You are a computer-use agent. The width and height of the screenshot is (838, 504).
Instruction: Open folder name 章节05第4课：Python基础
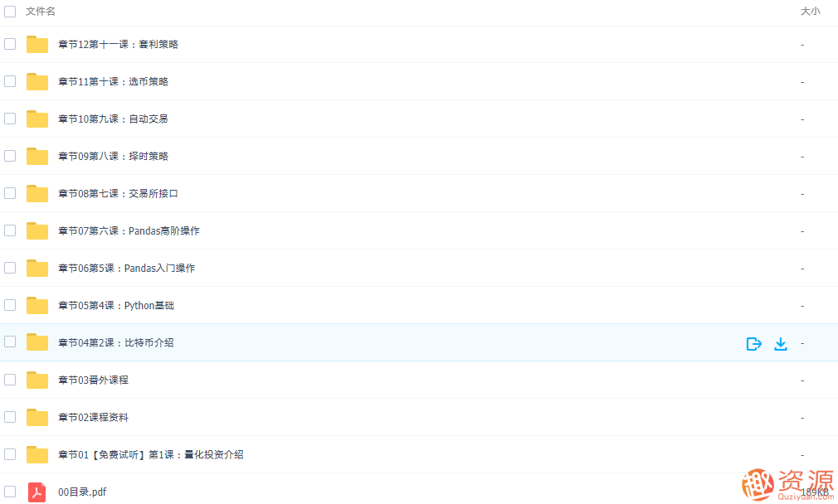click(116, 305)
